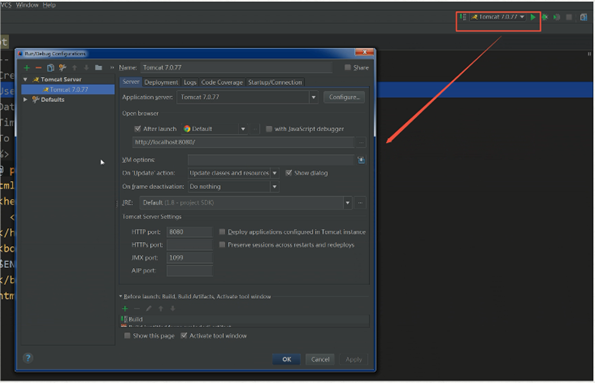Screen dimensions: 595x383
Task: Click the Configure... button
Action: click(x=344, y=98)
